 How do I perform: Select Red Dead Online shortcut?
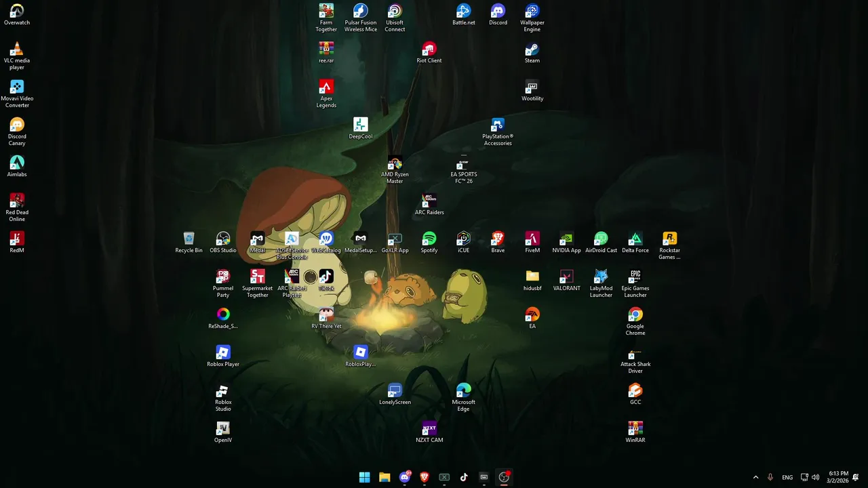point(17,207)
